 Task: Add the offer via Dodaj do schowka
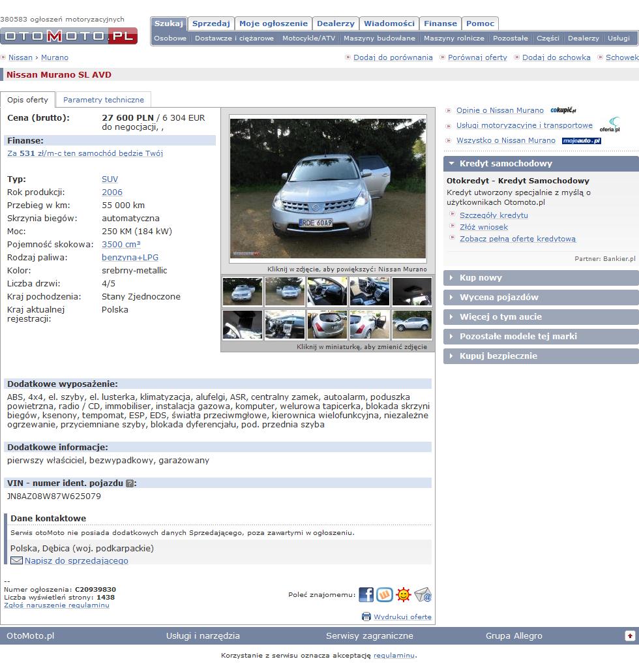click(x=556, y=57)
